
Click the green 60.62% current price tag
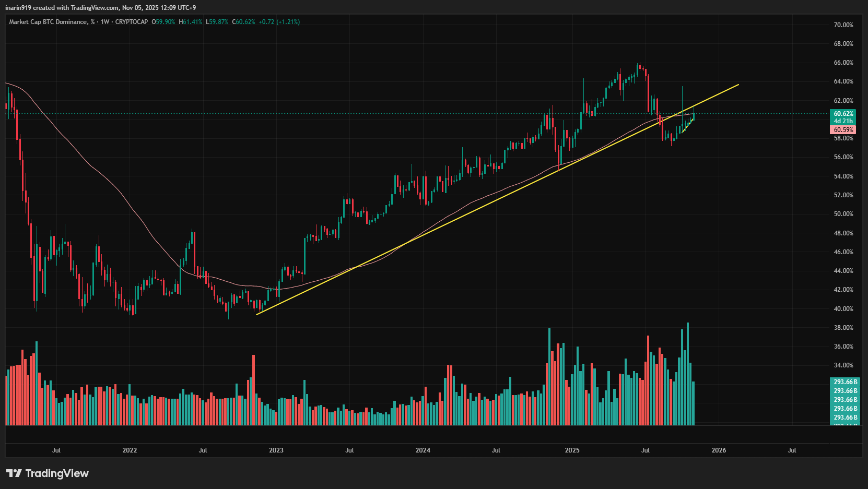pos(843,113)
